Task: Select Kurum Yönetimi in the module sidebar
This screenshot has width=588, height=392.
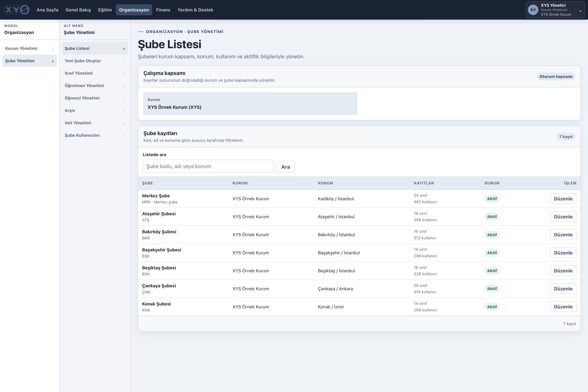Action: tap(29, 48)
